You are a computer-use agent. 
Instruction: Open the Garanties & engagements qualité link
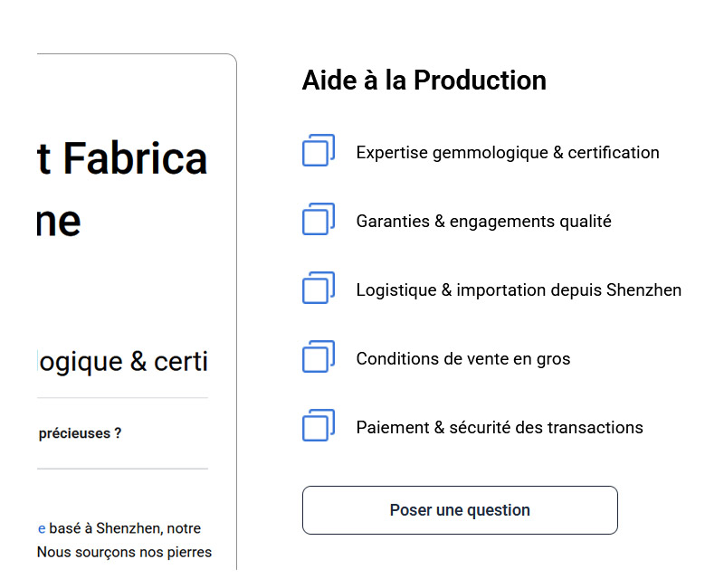(x=483, y=222)
